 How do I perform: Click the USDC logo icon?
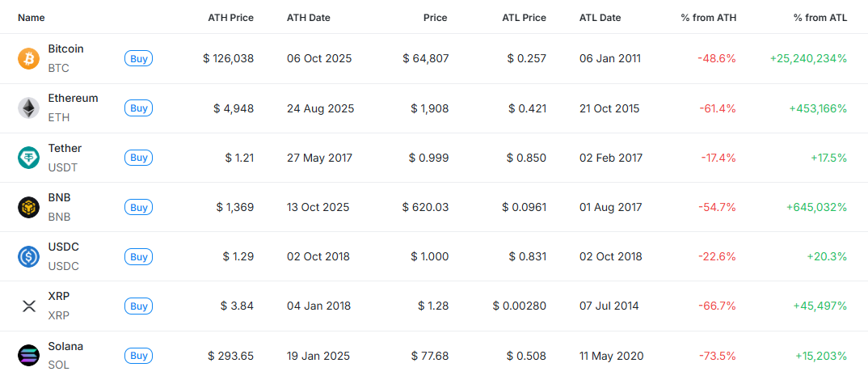[x=28, y=257]
